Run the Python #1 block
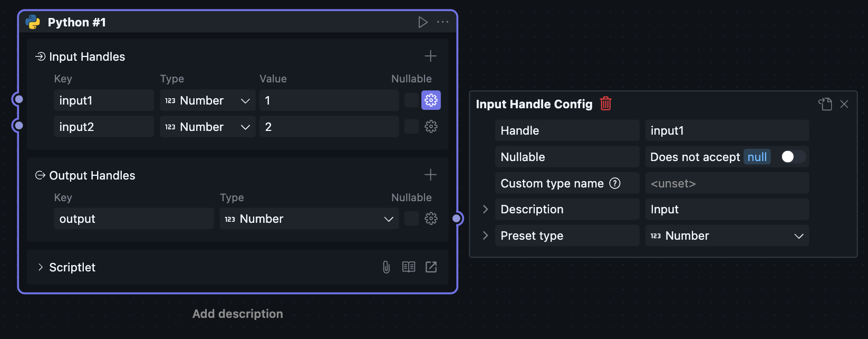Image resolution: width=868 pixels, height=339 pixels. [422, 22]
